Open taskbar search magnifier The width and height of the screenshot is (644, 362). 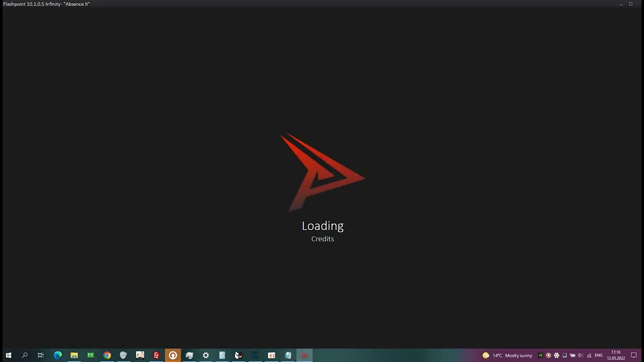[x=25, y=355]
